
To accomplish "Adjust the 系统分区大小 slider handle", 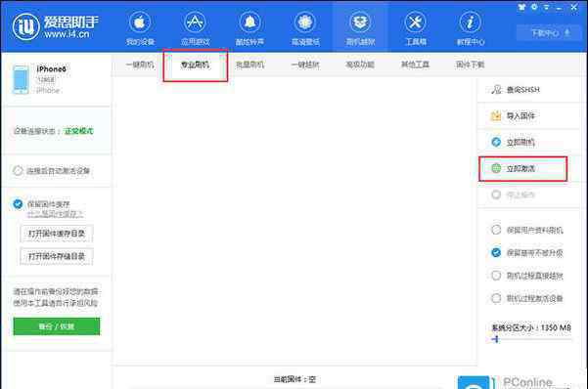I will [496, 339].
